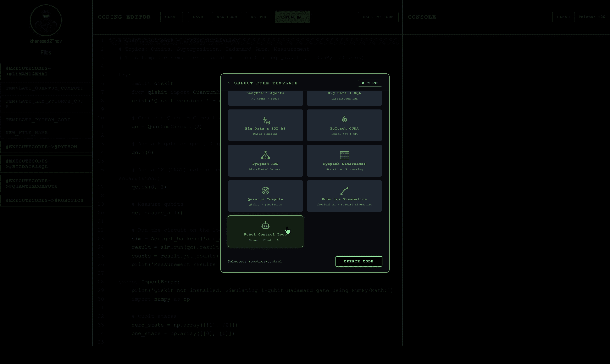Click the Files heading in sidebar
Image resolution: width=610 pixels, height=364 pixels.
coord(46,52)
